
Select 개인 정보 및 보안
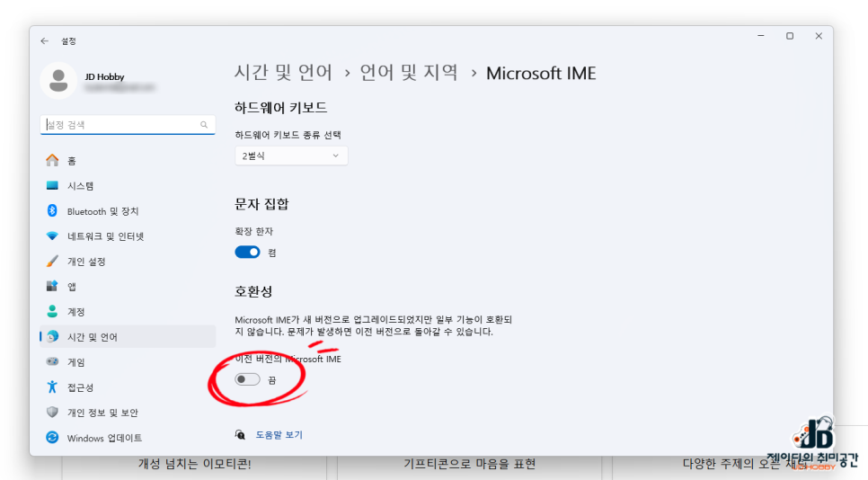[128, 413]
